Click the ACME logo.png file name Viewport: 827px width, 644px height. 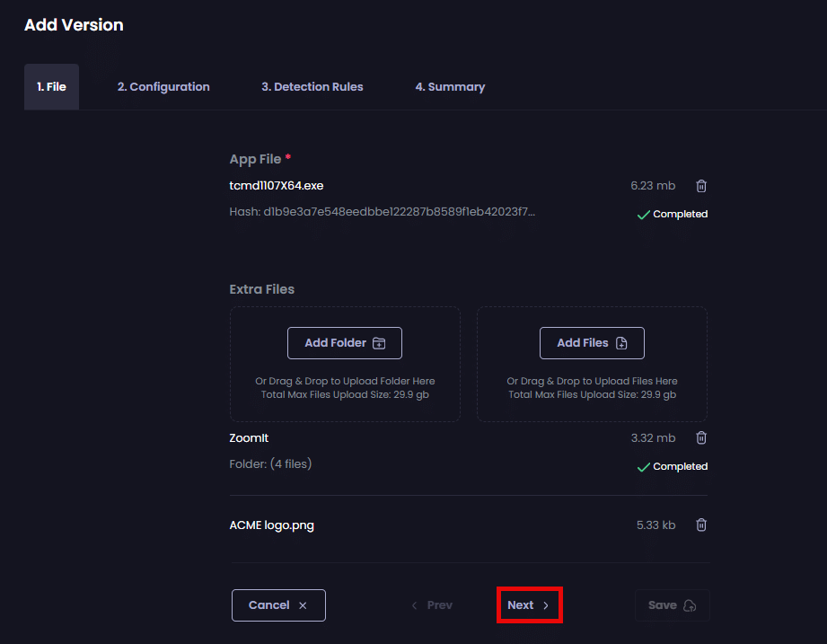pyautogui.click(x=272, y=525)
